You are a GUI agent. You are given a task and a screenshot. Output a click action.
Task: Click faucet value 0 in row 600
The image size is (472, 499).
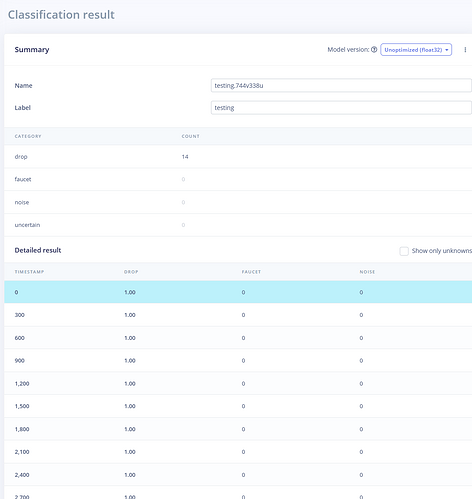243,338
